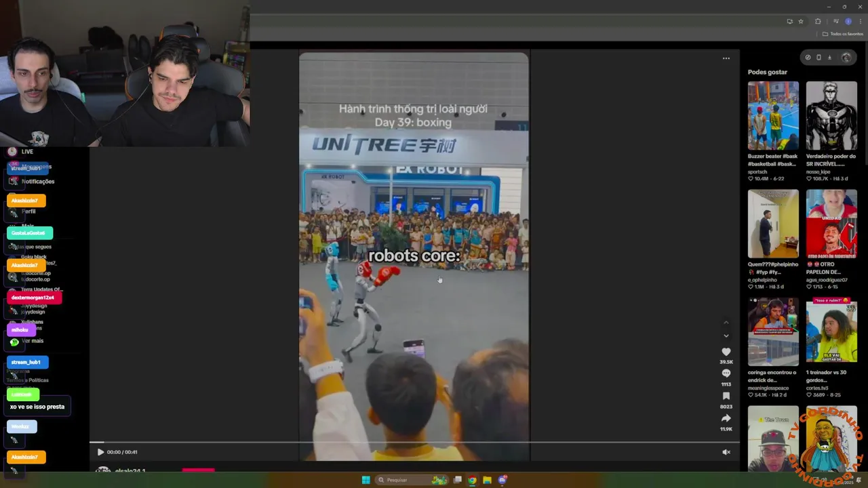Play the TikTok video
Image resolution: width=868 pixels, height=488 pixels.
100,452
